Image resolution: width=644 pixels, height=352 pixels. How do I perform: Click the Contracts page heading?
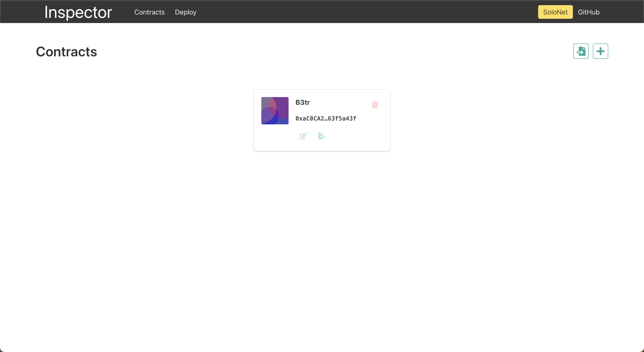click(66, 52)
